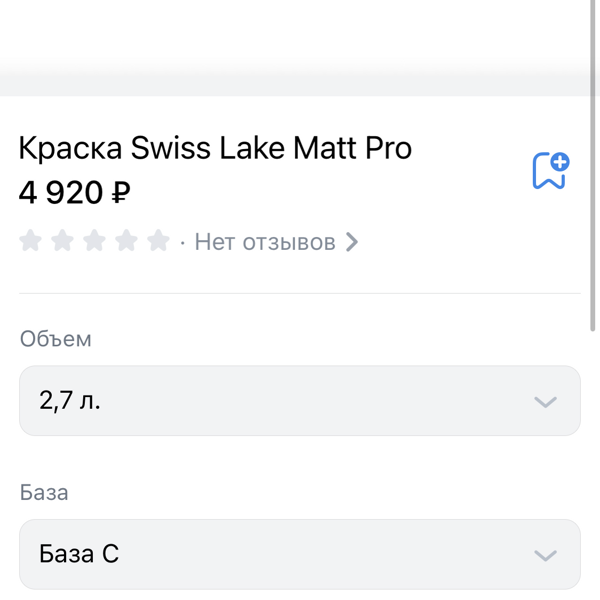The image size is (600, 600).
Task: Open the "База" base dropdown
Action: 300,554
